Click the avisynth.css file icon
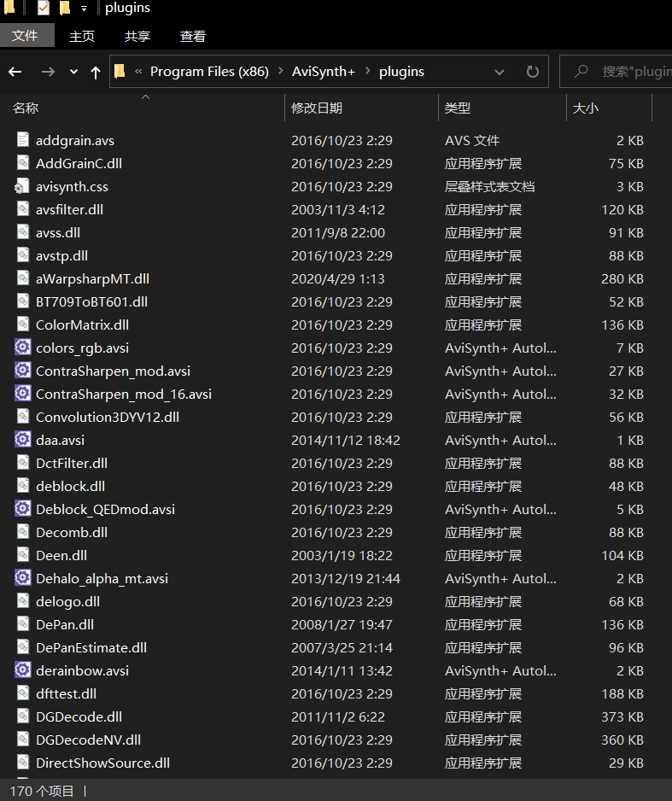 [21, 186]
